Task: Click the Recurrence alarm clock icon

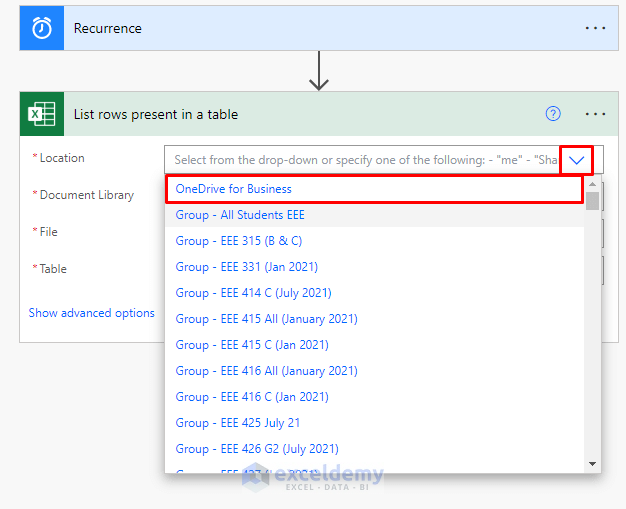Action: click(42, 28)
